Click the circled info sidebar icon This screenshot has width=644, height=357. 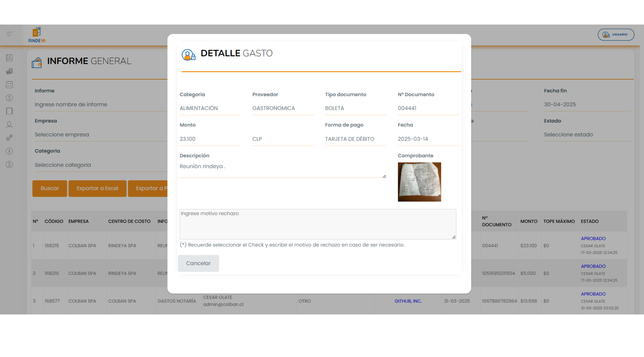(x=9, y=151)
